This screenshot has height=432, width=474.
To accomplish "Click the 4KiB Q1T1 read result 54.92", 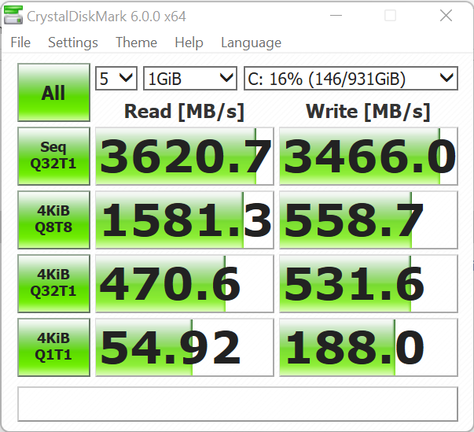I will [184, 347].
